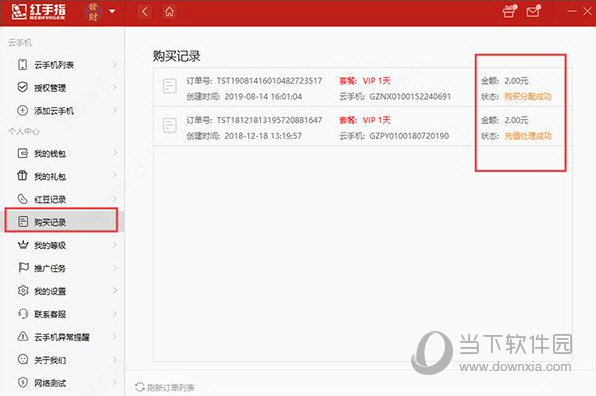This screenshot has width=596, height=396.
Task: Click VIP 1天 package in first order
Action: click(x=377, y=81)
